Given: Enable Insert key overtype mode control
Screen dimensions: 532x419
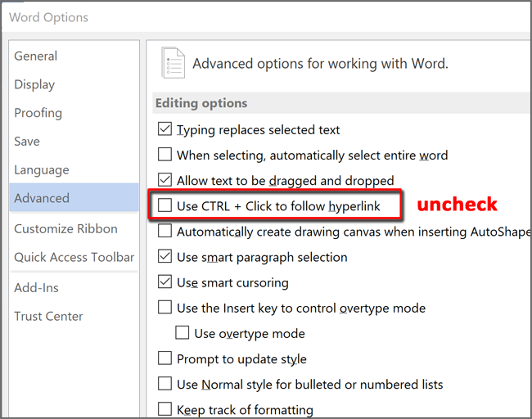Looking at the screenshot, I should (165, 308).
